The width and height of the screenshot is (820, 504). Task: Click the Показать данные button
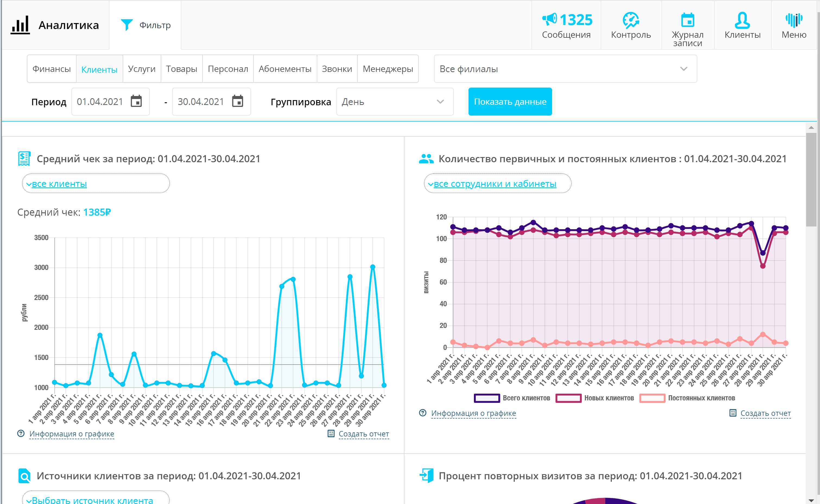click(x=510, y=102)
